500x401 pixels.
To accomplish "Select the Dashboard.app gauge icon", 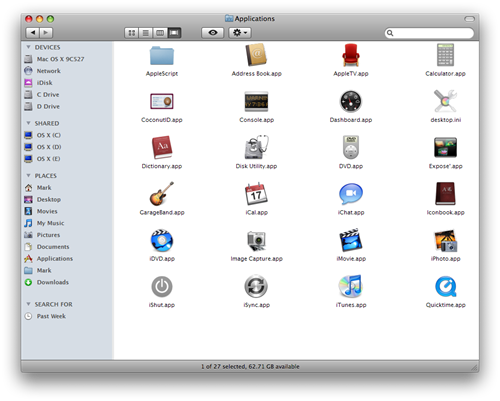I will click(351, 101).
